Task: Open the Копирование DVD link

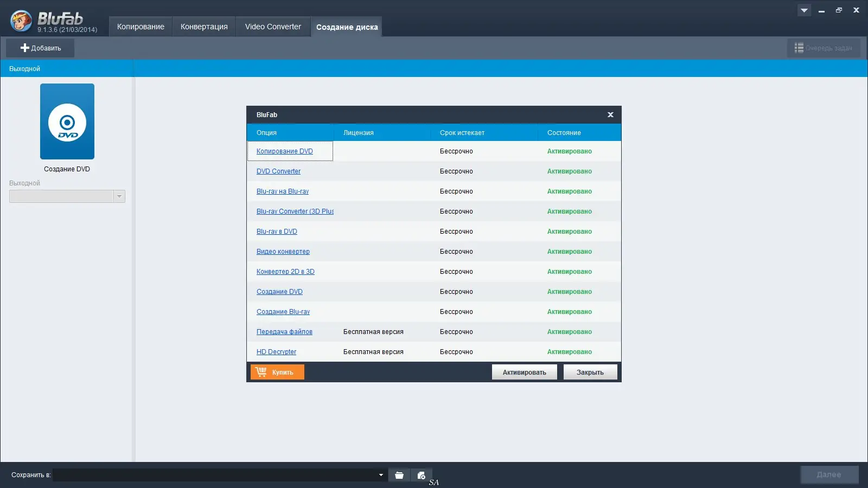Action: 285,151
